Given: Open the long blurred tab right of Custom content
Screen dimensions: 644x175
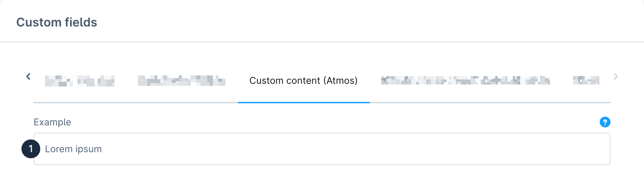Looking at the screenshot, I should tap(465, 80).
